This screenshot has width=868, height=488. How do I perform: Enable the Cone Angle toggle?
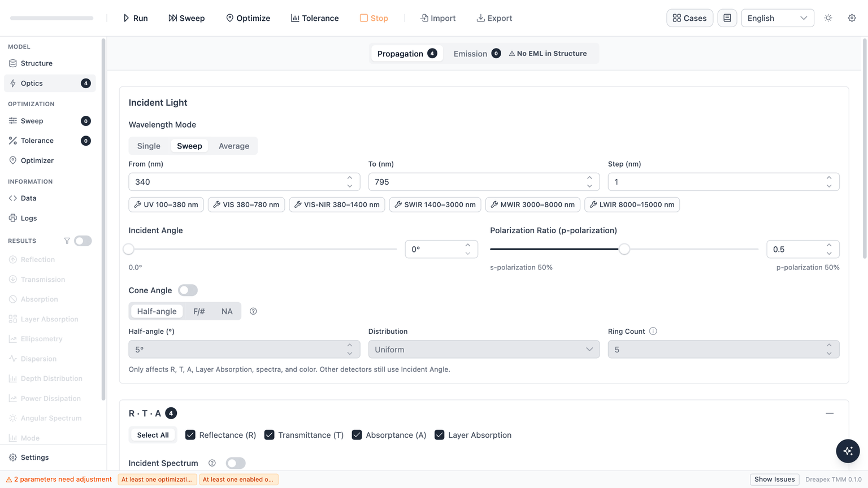[188, 290]
